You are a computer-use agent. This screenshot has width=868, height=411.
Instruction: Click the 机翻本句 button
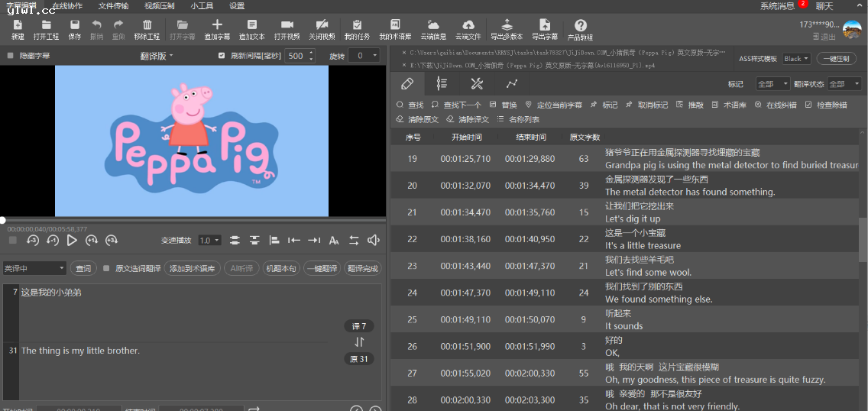280,268
